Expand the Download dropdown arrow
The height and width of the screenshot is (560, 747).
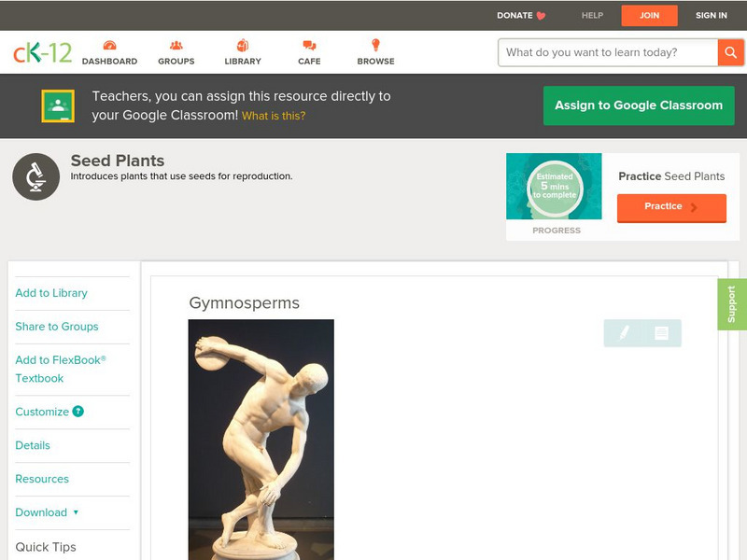pyautogui.click(x=76, y=512)
